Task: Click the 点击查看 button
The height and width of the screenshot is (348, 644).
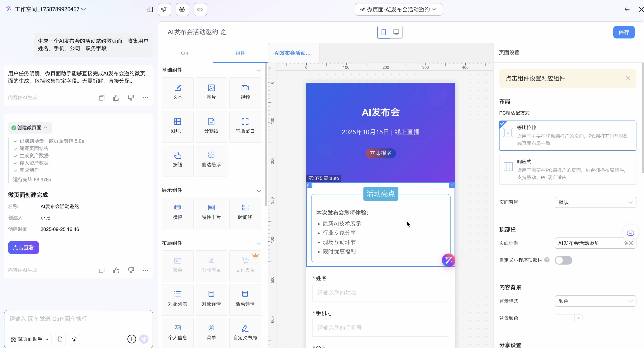Action: 23,247
